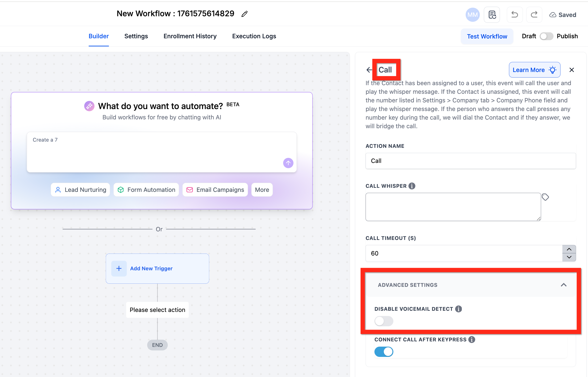Toggle Draft to Publish switch
Screen dimensions: 588x377
(x=546, y=36)
